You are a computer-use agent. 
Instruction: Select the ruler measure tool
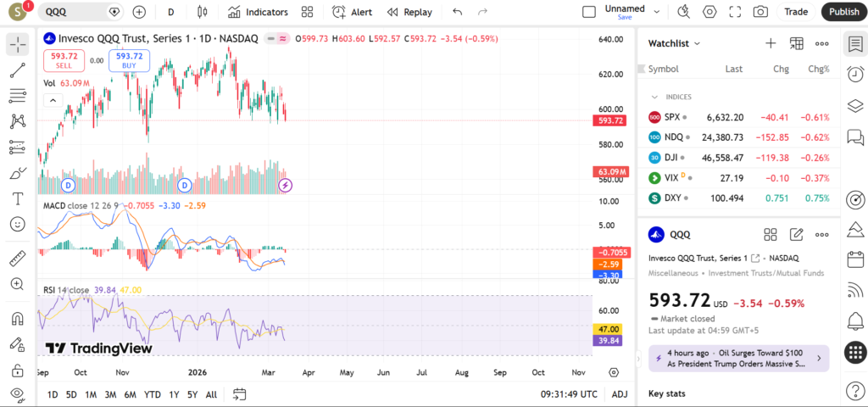(x=17, y=258)
